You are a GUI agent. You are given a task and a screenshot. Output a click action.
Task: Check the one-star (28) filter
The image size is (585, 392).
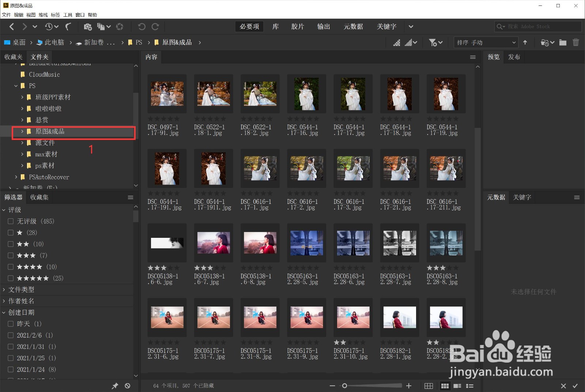tap(11, 232)
